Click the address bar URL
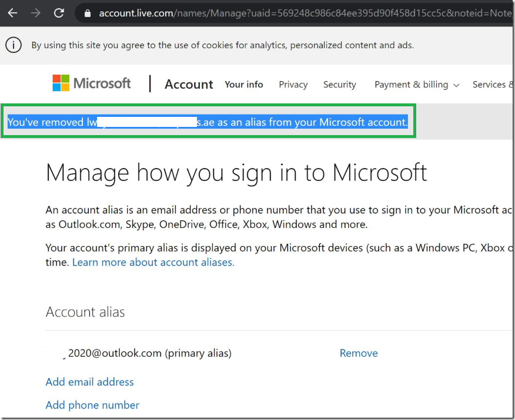The image size is (515, 420). point(306,13)
